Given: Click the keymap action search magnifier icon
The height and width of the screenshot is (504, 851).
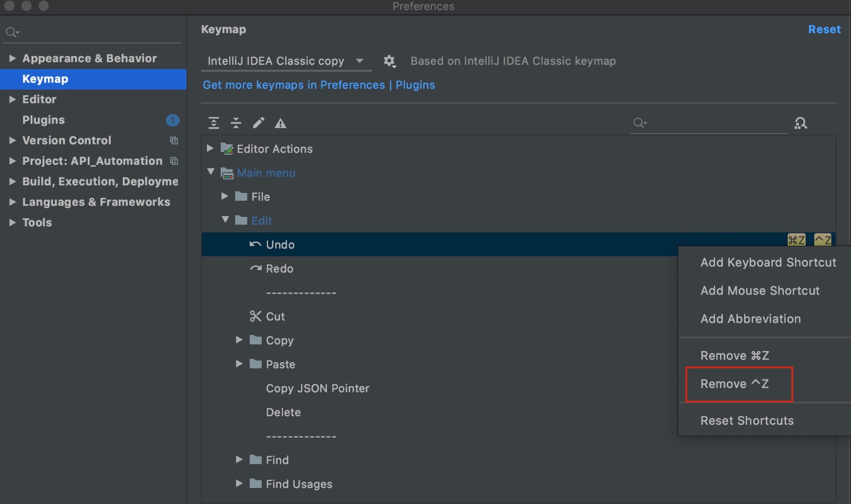Looking at the screenshot, I should [x=640, y=123].
